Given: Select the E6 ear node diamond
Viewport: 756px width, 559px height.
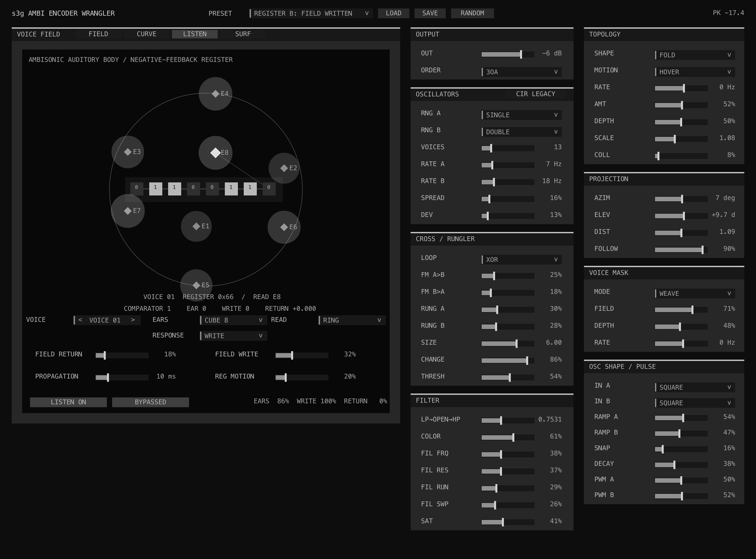Looking at the screenshot, I should 284,227.
